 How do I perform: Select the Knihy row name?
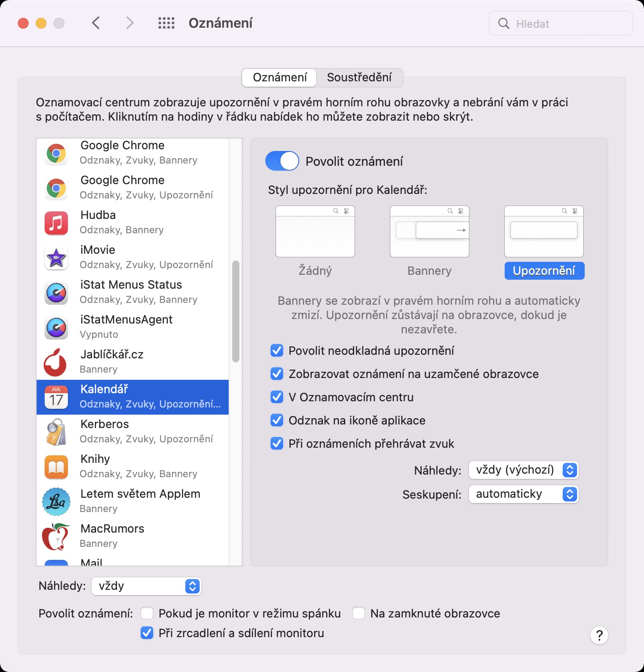coord(95,459)
